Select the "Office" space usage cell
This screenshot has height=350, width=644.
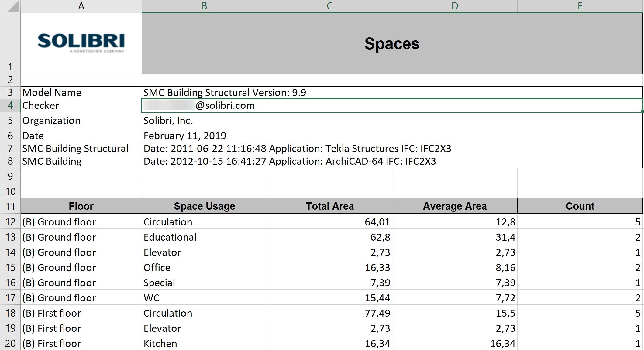[x=204, y=267]
